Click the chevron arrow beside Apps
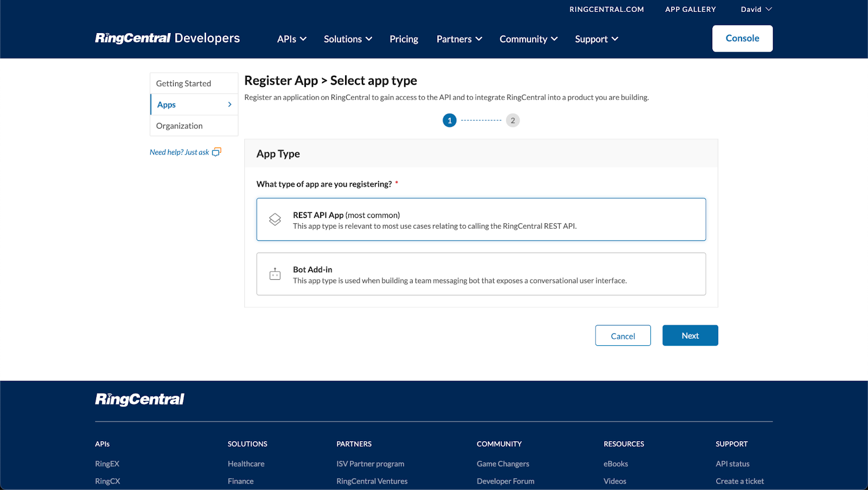The width and height of the screenshot is (868, 490). (229, 104)
